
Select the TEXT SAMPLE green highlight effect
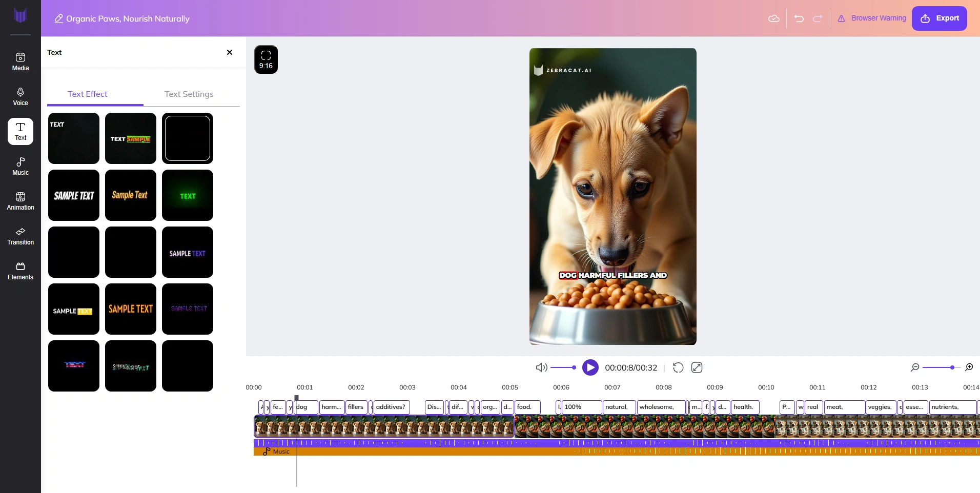(x=131, y=138)
